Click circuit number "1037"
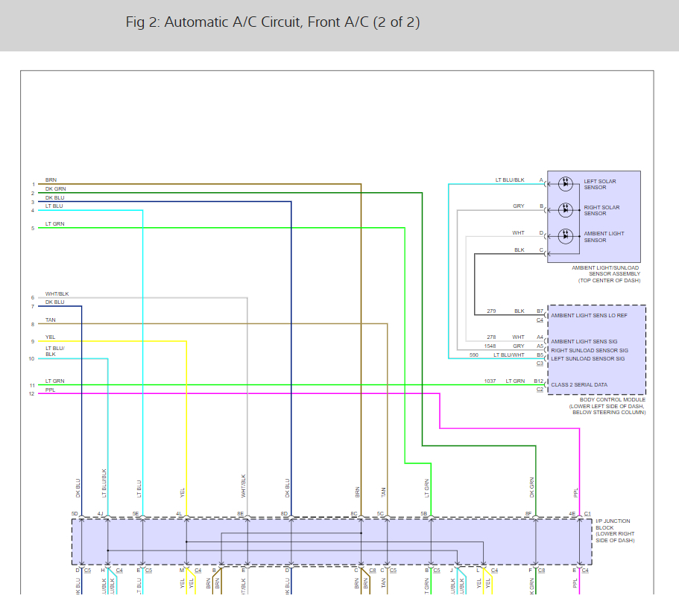 coord(490,381)
